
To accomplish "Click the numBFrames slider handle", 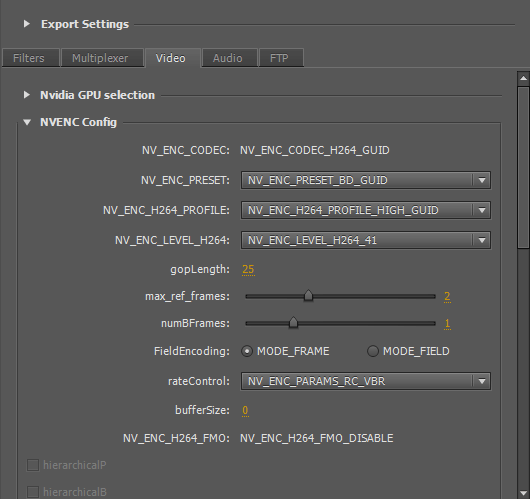I will tap(293, 322).
